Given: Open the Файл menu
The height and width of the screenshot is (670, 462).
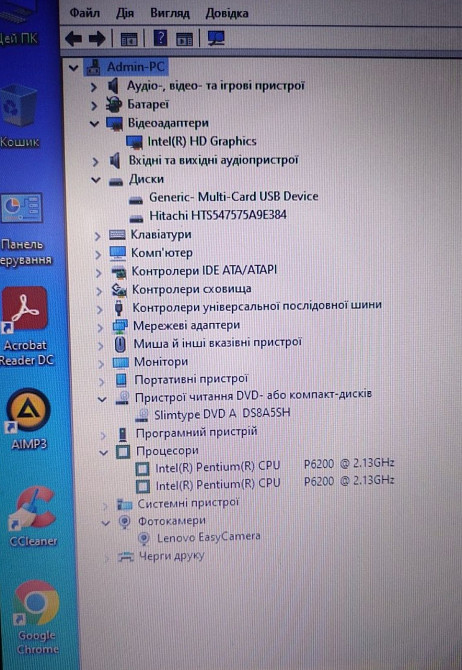Looking at the screenshot, I should (x=85, y=13).
